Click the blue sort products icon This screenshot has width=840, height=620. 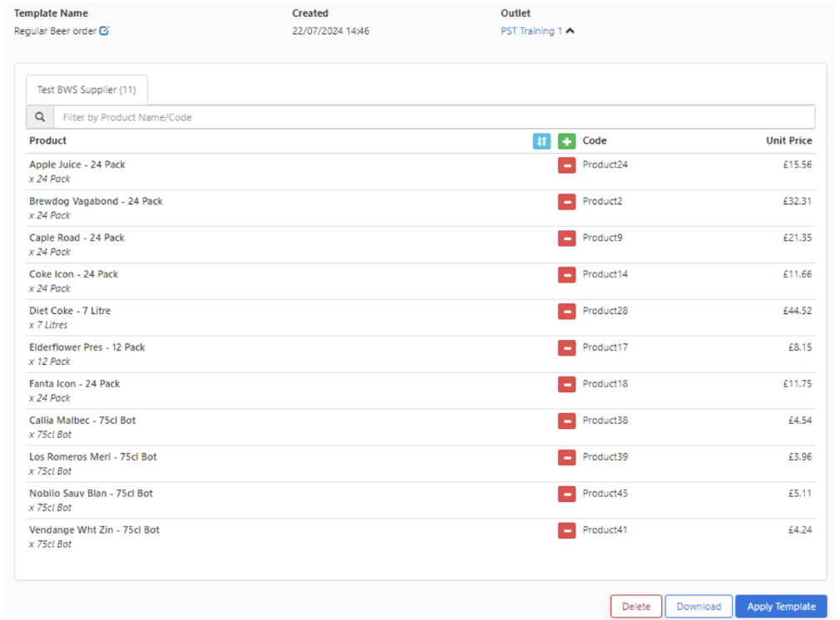tap(541, 141)
